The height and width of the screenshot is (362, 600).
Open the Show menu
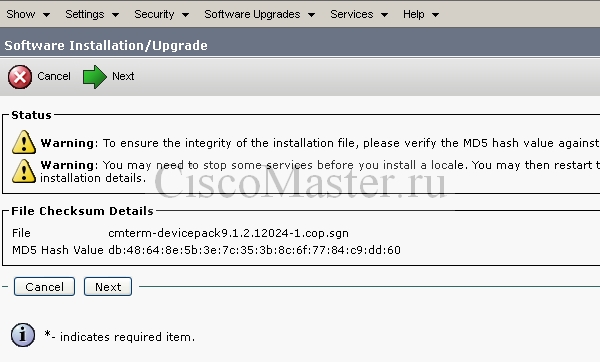point(21,14)
